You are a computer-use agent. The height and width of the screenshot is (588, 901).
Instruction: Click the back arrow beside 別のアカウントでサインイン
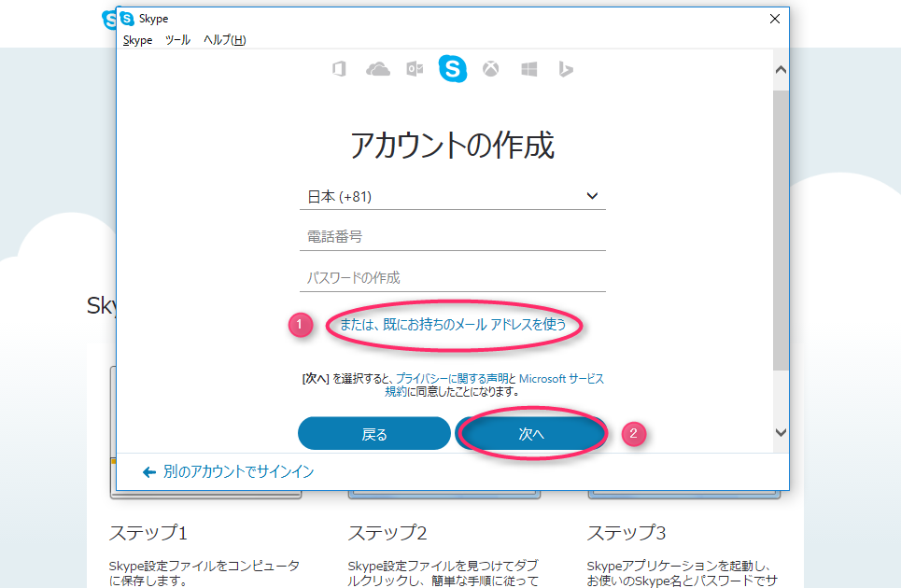point(149,472)
